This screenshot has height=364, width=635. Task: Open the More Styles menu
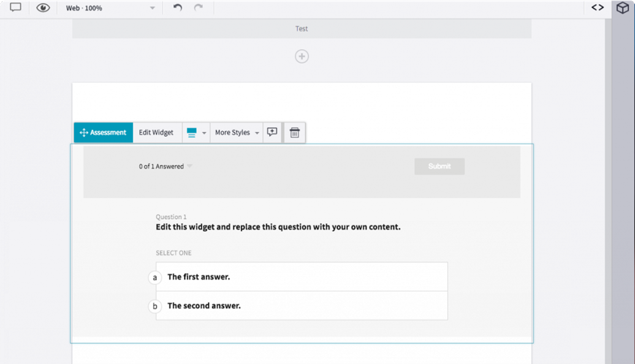pyautogui.click(x=233, y=132)
